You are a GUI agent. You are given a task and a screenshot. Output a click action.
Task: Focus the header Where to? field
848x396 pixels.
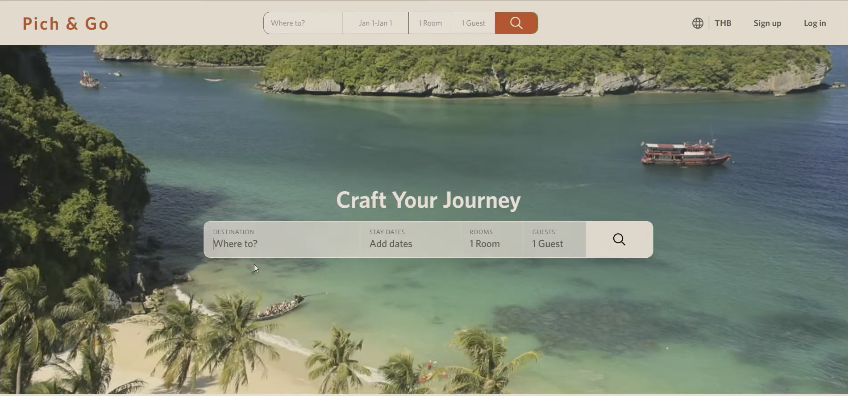303,23
